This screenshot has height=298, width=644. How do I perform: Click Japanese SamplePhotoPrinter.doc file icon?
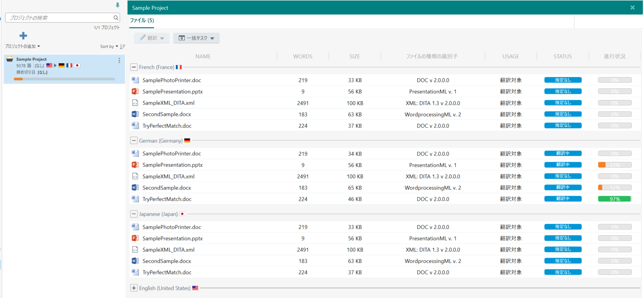click(135, 227)
